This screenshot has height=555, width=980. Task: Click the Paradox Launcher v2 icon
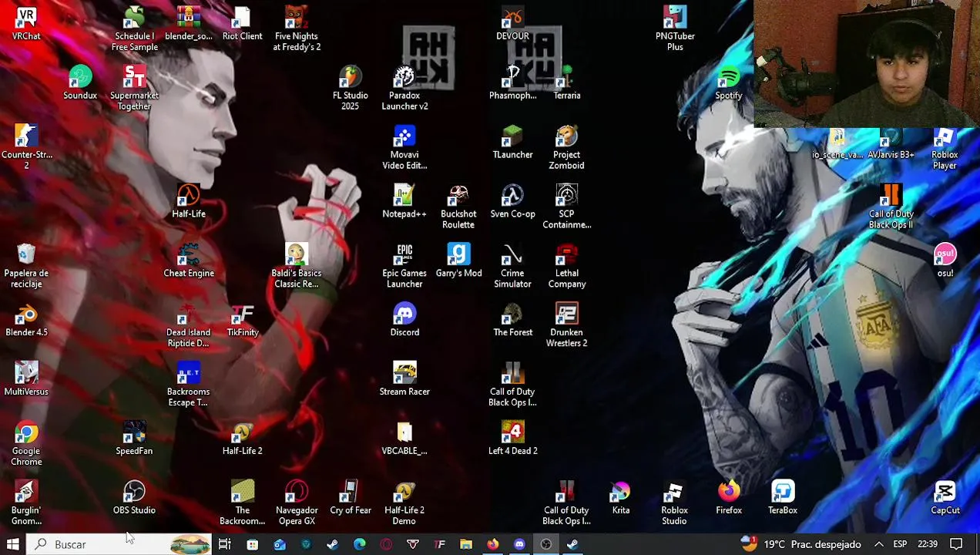(x=404, y=89)
